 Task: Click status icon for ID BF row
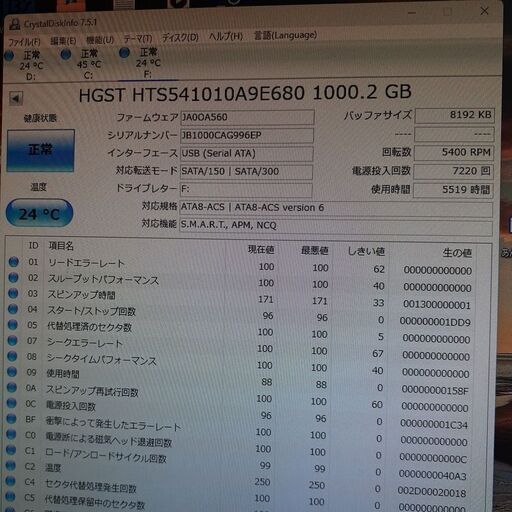[11, 419]
